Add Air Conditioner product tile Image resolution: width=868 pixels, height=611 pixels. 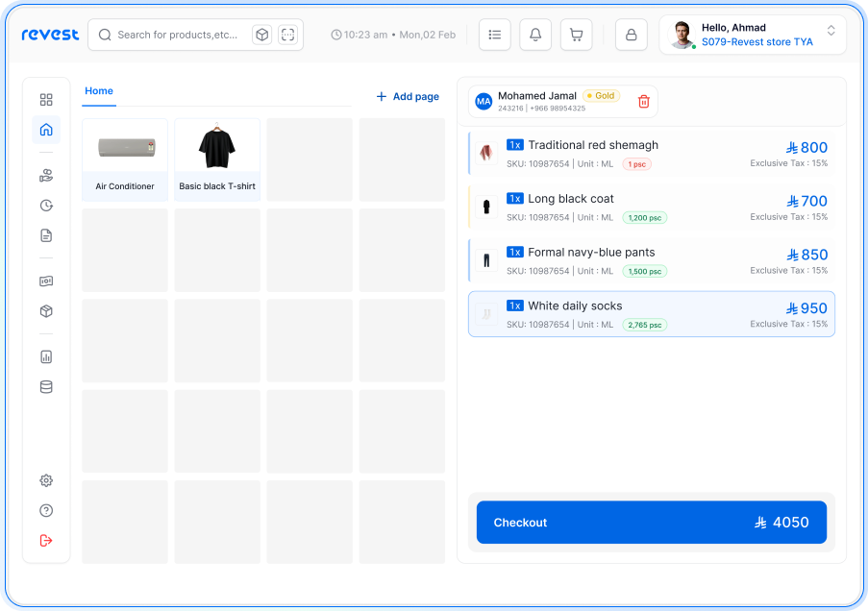click(125, 159)
